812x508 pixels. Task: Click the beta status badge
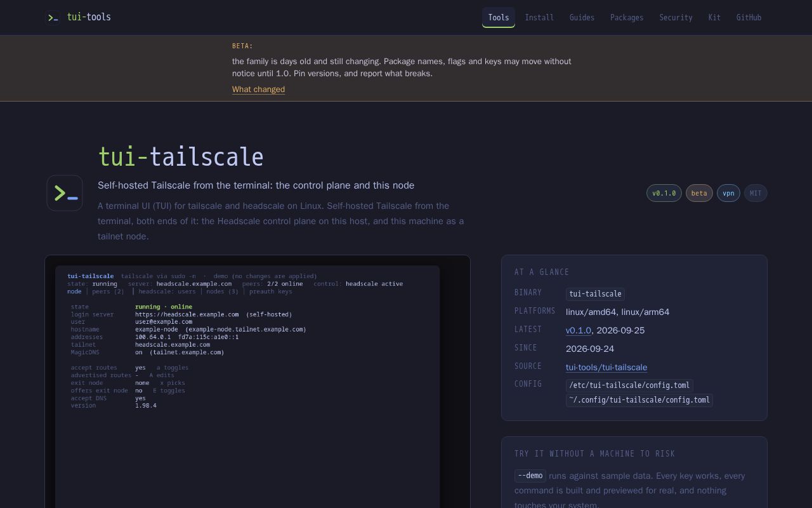click(x=699, y=193)
